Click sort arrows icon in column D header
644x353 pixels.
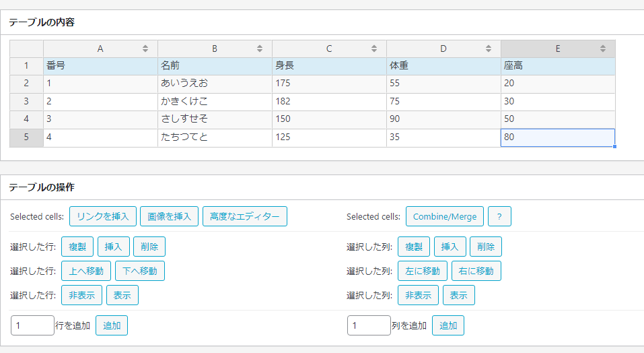489,49
